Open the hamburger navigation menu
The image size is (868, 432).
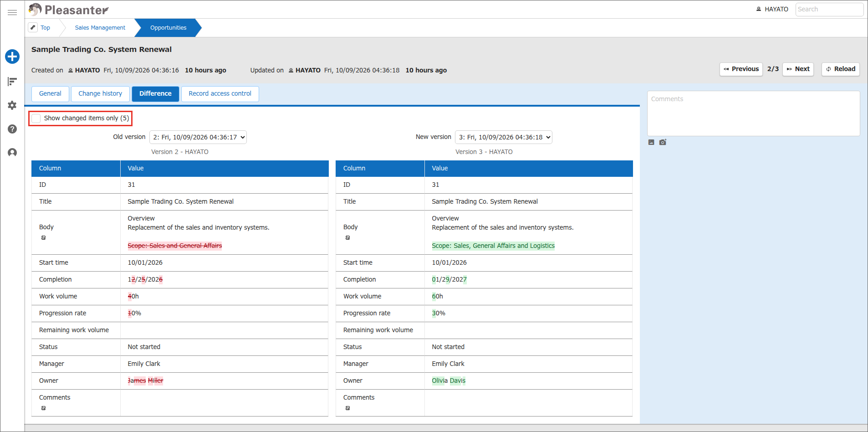tap(12, 12)
